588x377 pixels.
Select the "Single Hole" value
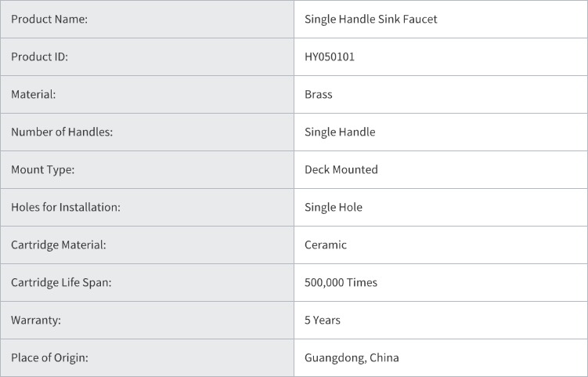[x=334, y=208]
